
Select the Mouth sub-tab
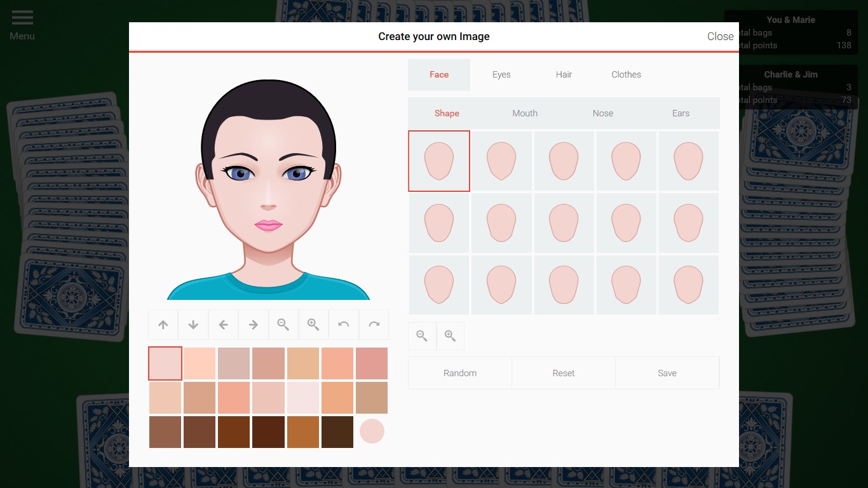(x=525, y=113)
